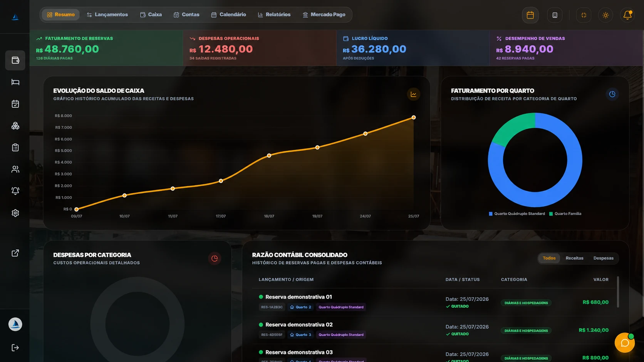
Task: Click the R$ 680,00 value
Action: (595, 302)
